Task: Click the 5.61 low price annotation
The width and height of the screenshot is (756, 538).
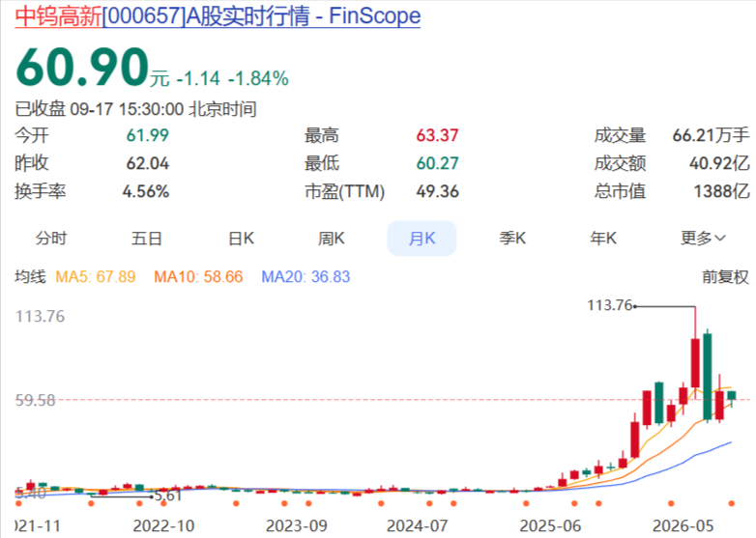Action: [168, 496]
